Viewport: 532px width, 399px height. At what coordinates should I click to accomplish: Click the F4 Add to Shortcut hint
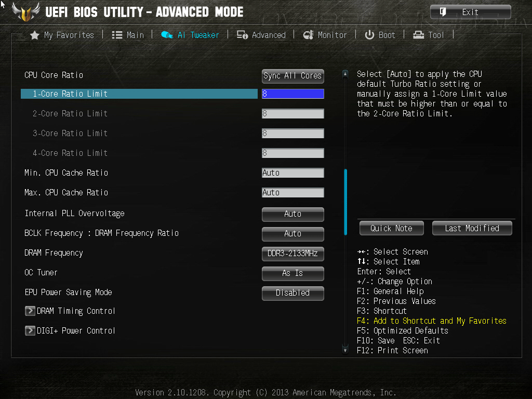pos(432,321)
